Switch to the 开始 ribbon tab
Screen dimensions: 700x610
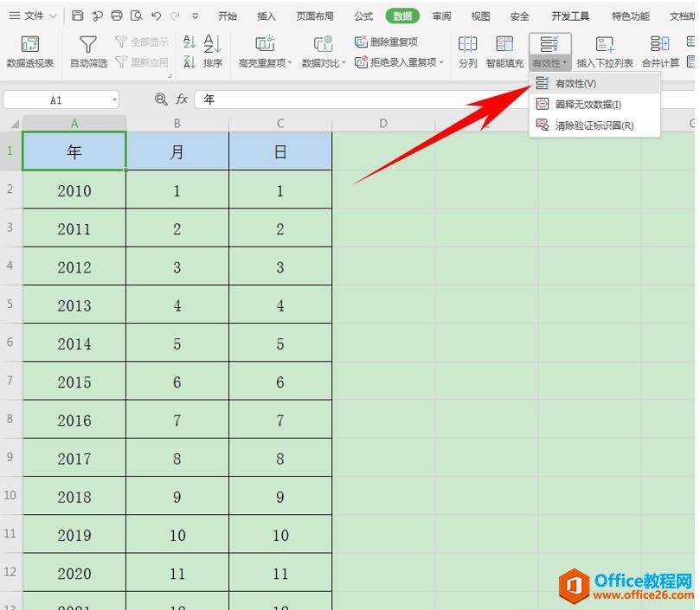point(228,15)
